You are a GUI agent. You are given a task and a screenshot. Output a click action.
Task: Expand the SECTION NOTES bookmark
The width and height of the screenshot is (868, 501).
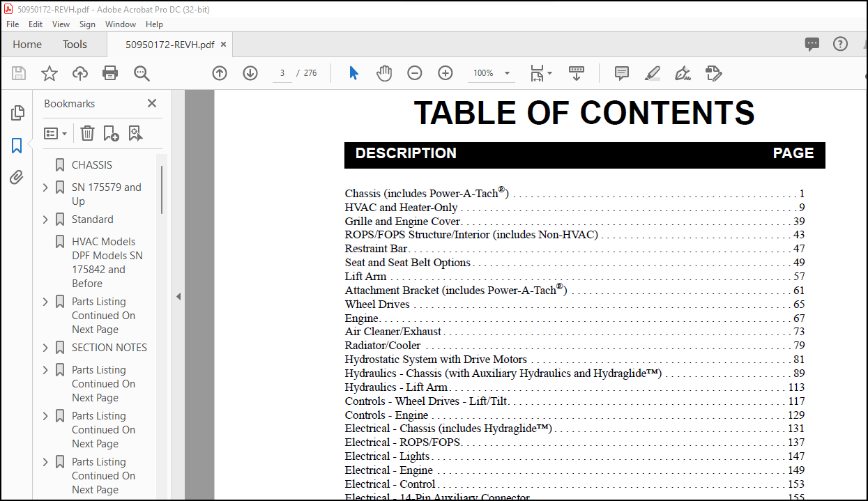pyautogui.click(x=45, y=348)
